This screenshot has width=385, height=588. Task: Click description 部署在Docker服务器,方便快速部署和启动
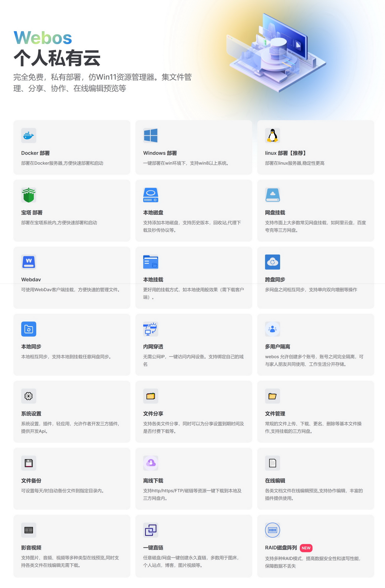(x=62, y=163)
